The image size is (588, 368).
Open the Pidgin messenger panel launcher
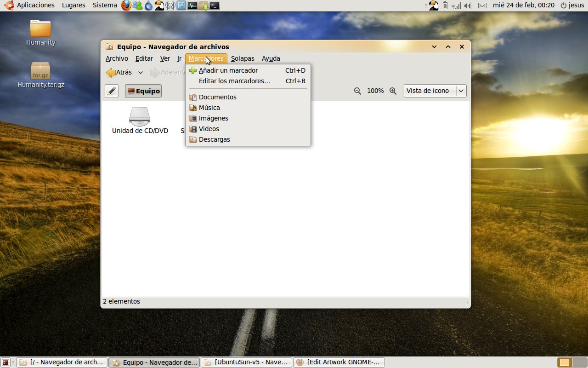click(137, 6)
